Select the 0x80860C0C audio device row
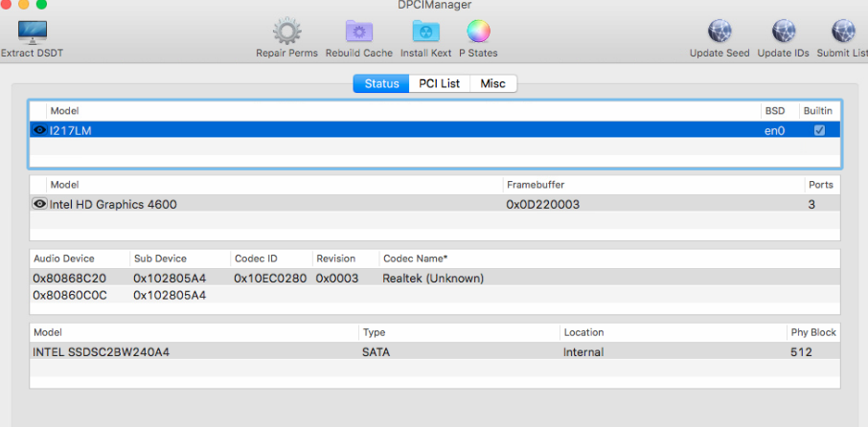This screenshot has height=427, width=868. tap(70, 296)
